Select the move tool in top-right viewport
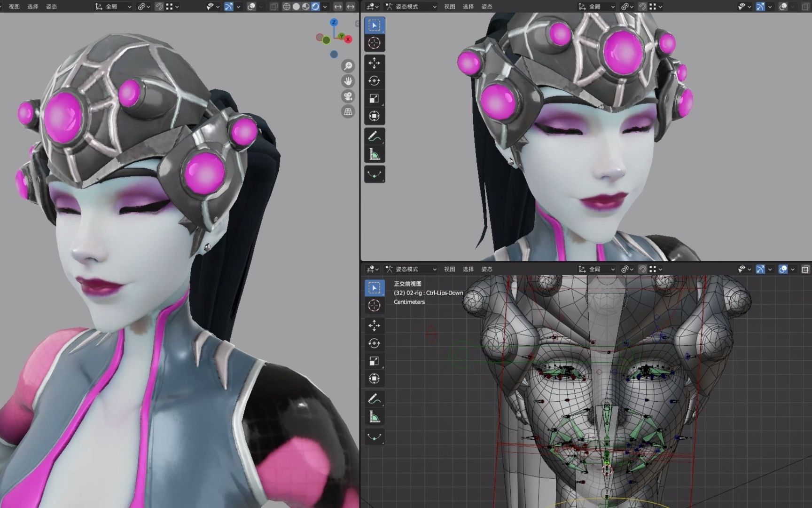Screen dimensions: 812x508 coord(375,63)
